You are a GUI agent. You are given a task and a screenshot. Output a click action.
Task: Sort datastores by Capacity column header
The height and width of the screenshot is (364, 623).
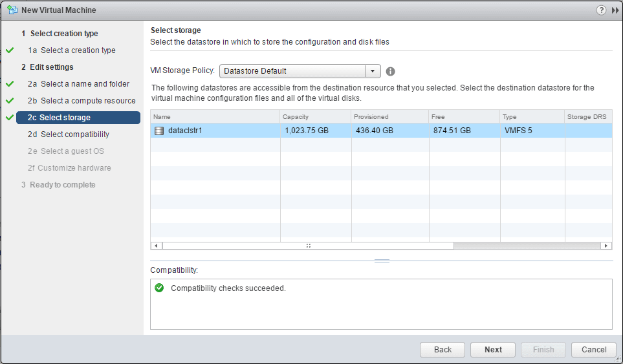point(316,117)
